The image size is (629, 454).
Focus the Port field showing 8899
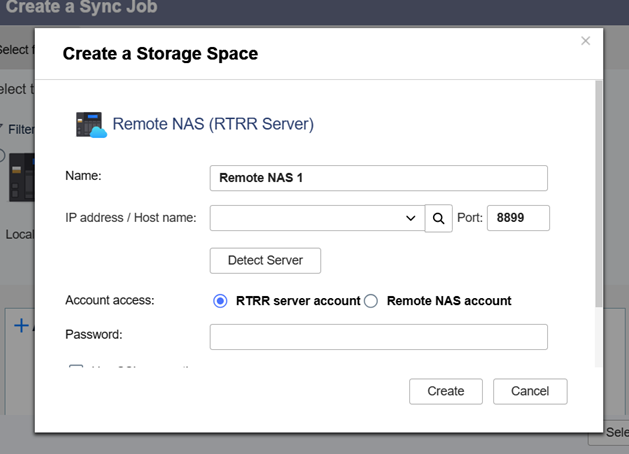click(x=517, y=218)
